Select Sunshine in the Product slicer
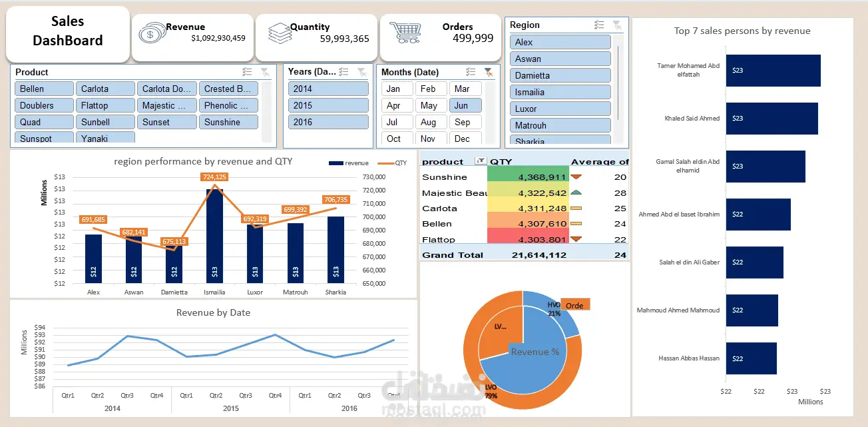The height and width of the screenshot is (427, 868). tap(229, 122)
